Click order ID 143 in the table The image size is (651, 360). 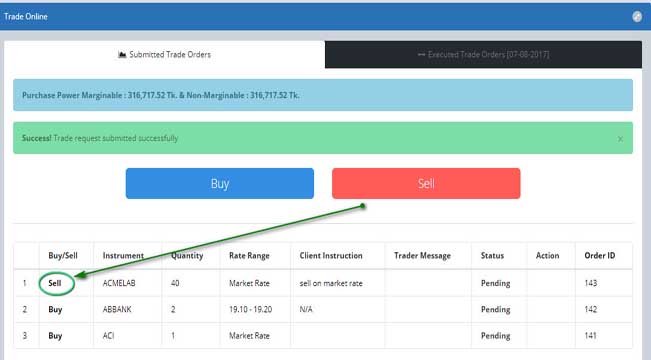click(x=591, y=283)
